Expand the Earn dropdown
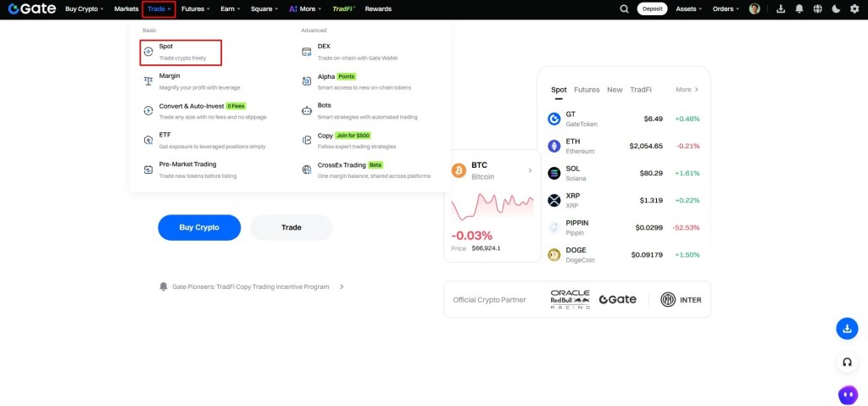The image size is (868, 406). 231,8
